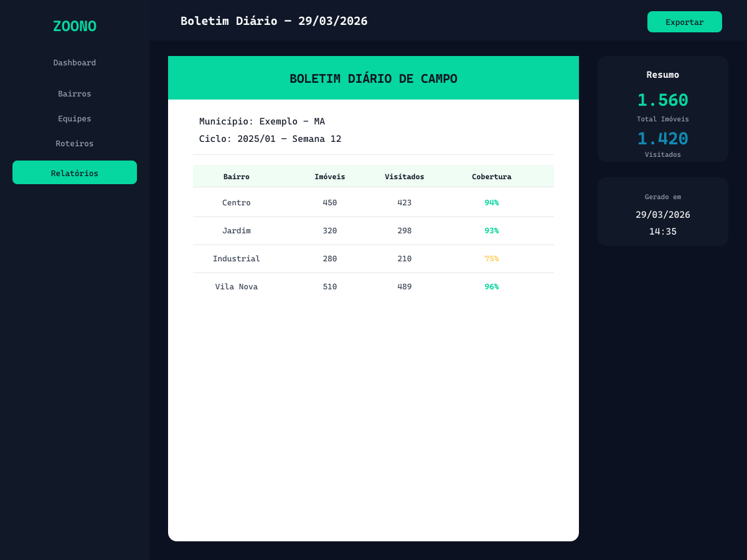This screenshot has width=747, height=560.
Task: Go to the Roteiros page
Action: [x=74, y=143]
